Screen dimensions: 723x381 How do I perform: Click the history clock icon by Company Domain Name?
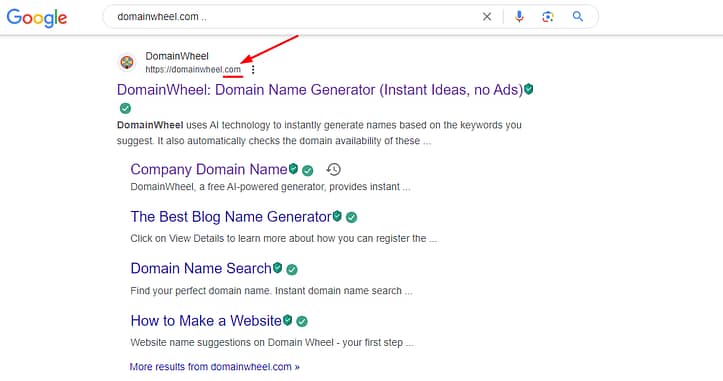pos(334,169)
